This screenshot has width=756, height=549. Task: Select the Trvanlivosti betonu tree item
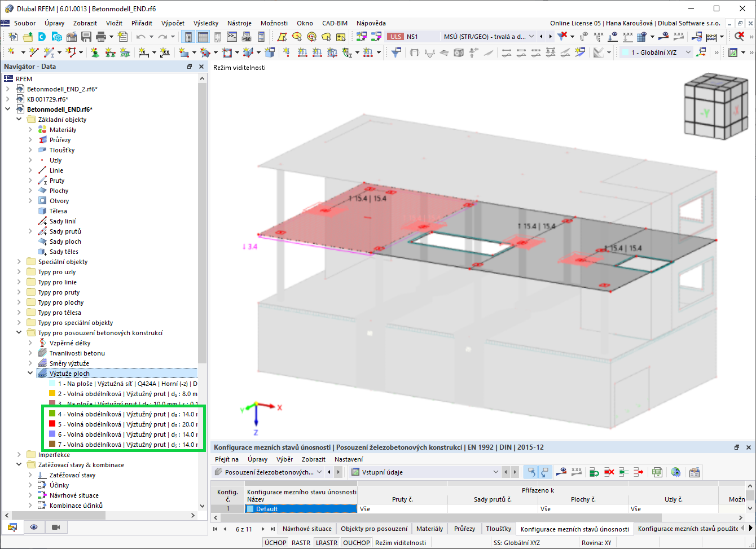point(77,353)
